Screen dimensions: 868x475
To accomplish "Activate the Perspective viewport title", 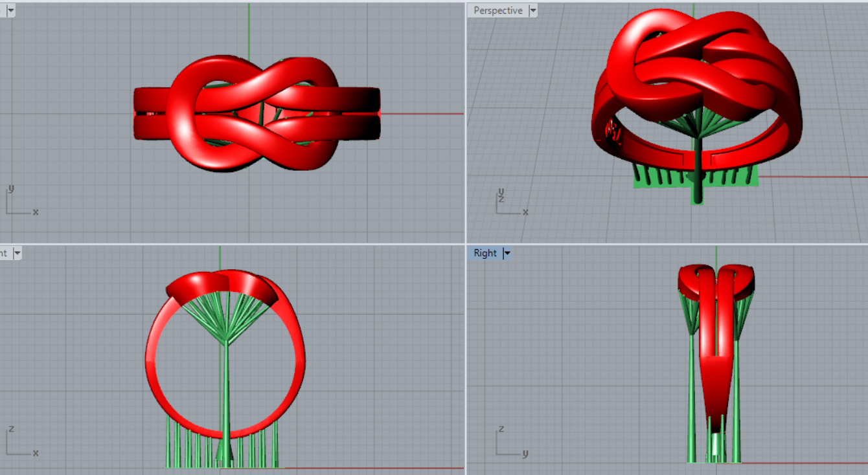I will tap(497, 10).
